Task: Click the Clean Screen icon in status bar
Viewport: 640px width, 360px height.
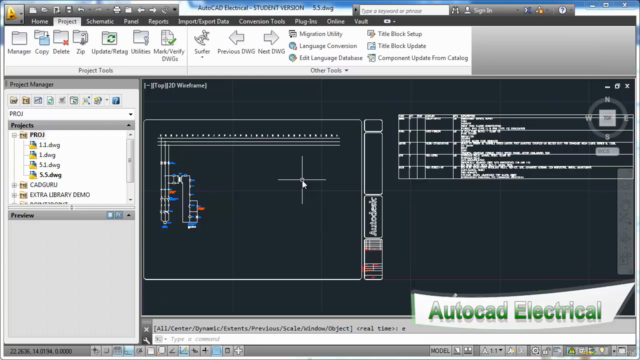Action: (x=622, y=351)
